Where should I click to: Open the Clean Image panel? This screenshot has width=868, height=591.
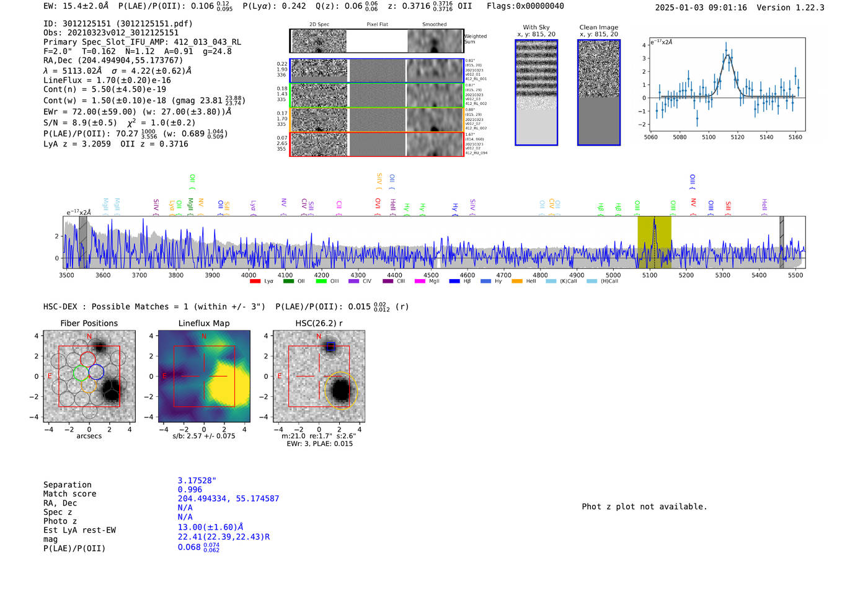599,92
